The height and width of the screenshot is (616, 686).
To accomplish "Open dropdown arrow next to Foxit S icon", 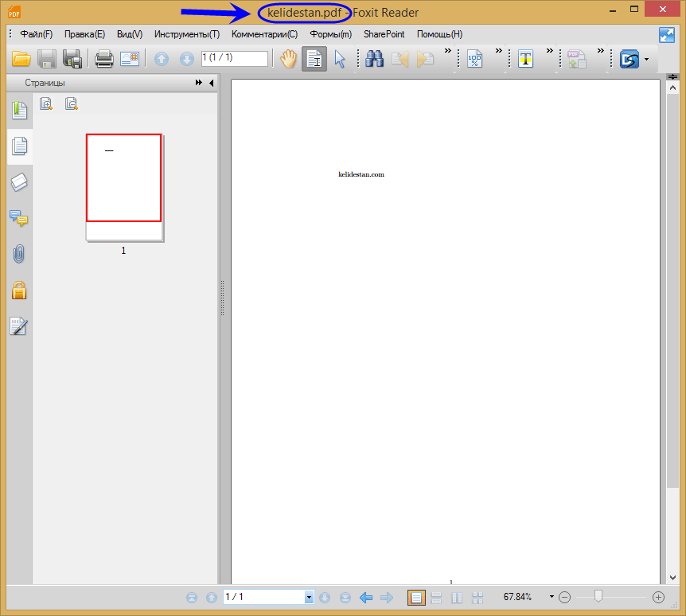I will pyautogui.click(x=647, y=60).
